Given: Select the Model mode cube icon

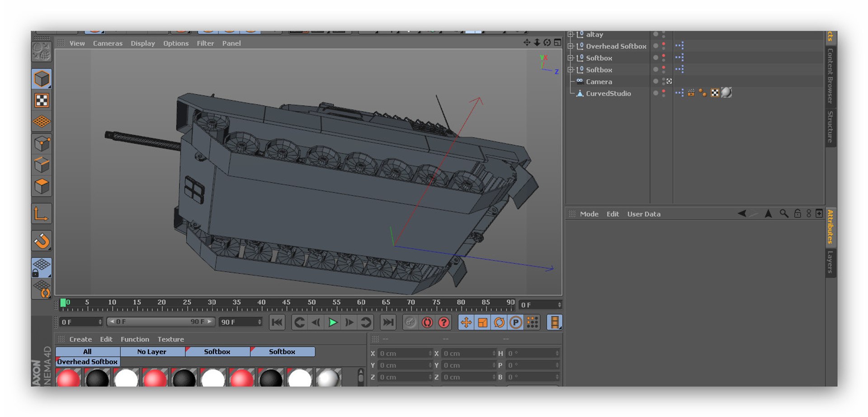Looking at the screenshot, I should [x=42, y=79].
